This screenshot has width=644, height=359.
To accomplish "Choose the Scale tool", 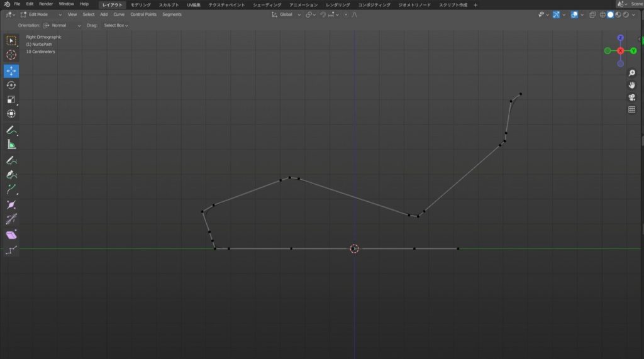I will 11,99.
